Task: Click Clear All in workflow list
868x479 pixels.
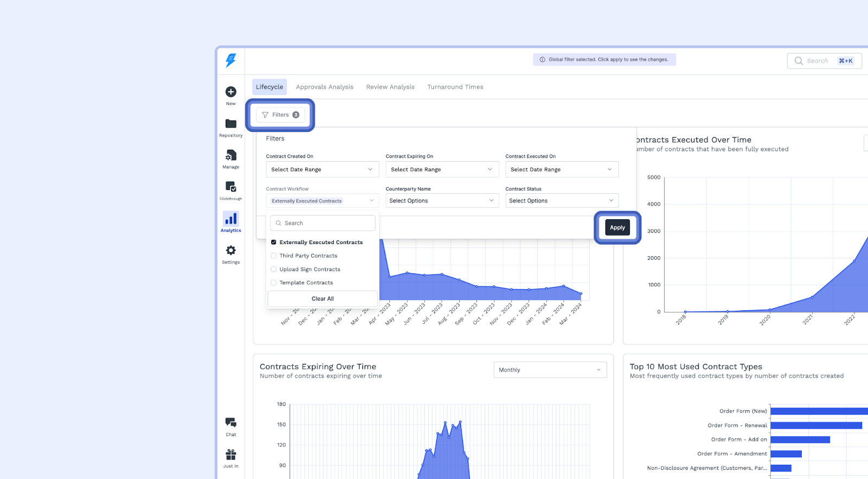Action: (x=322, y=299)
